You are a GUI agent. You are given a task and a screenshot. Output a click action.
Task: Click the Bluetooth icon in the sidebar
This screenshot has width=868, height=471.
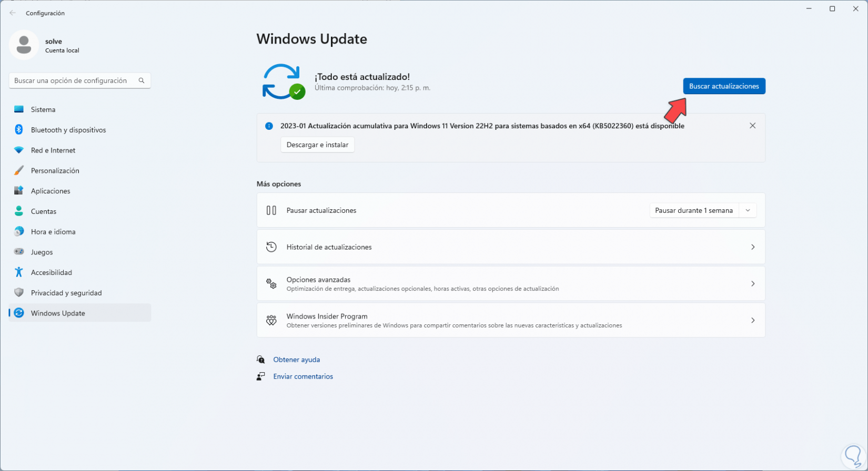(19, 130)
